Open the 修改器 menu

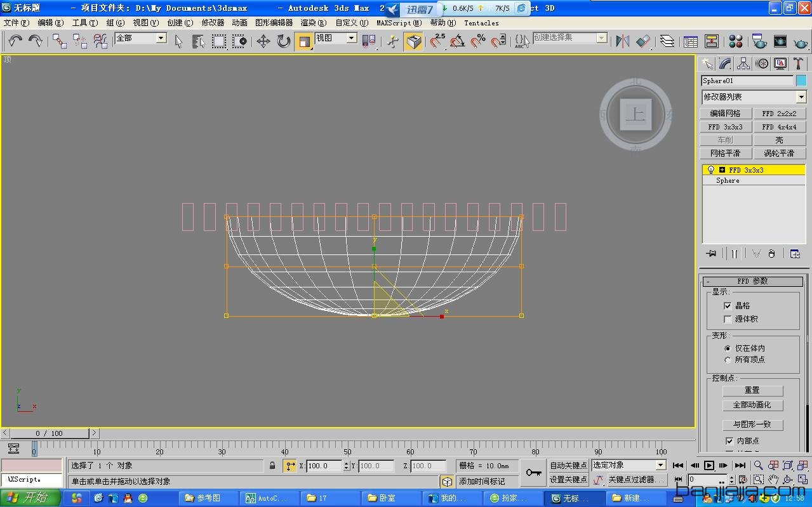point(213,23)
